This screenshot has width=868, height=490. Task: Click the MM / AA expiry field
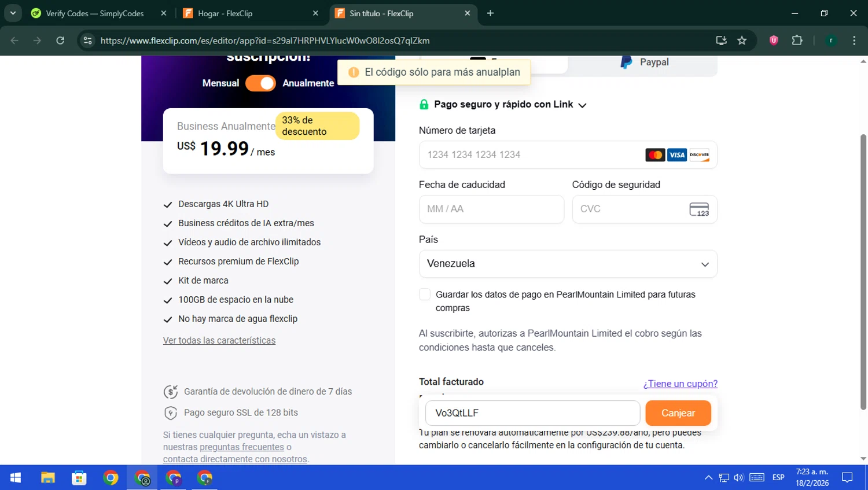click(x=491, y=209)
